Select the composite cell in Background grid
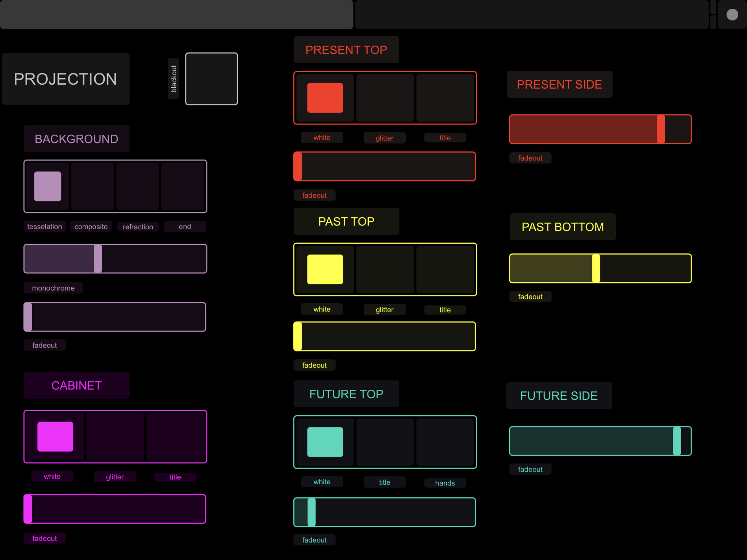The image size is (747, 560). coord(92,186)
